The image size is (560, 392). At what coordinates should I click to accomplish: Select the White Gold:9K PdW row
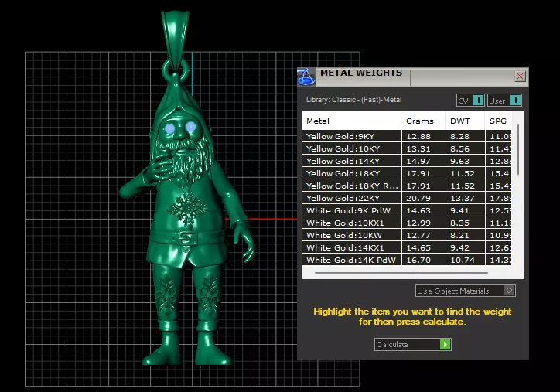[x=406, y=210]
